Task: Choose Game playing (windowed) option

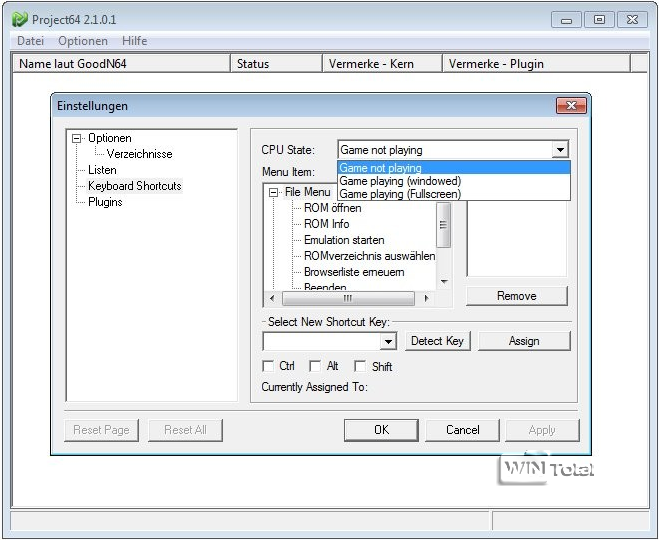Action: [454, 181]
